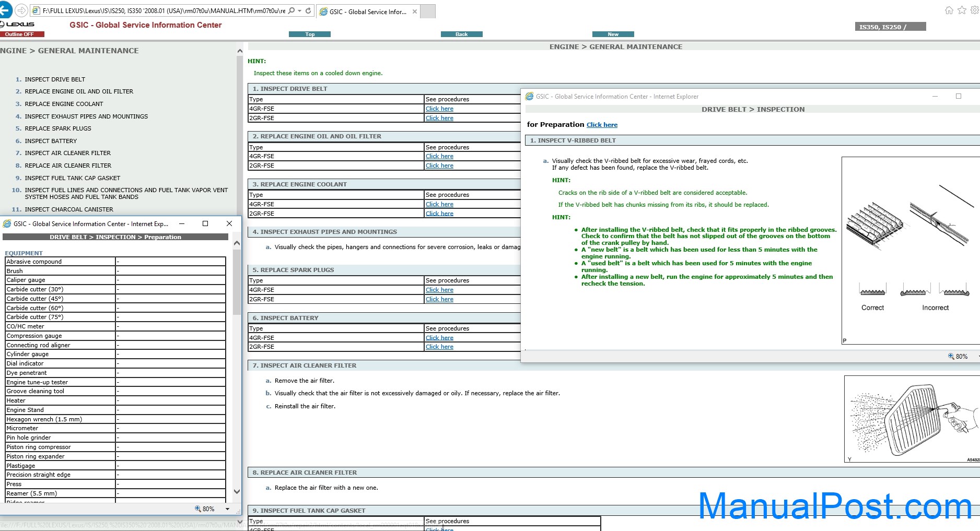The width and height of the screenshot is (980, 531).
Task: Close the GSIC browser tab
Action: pyautogui.click(x=415, y=11)
